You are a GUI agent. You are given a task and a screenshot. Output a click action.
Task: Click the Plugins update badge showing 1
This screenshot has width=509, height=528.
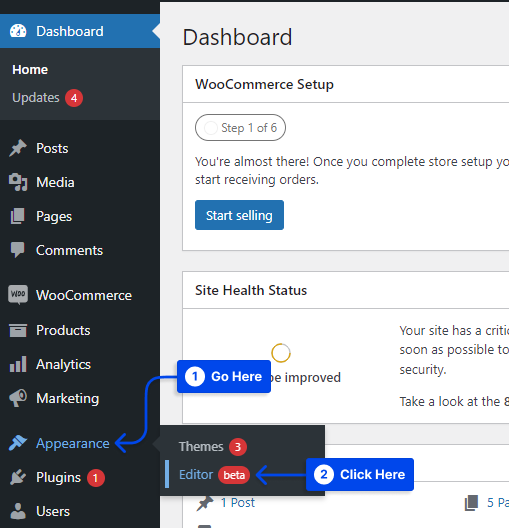(96, 478)
